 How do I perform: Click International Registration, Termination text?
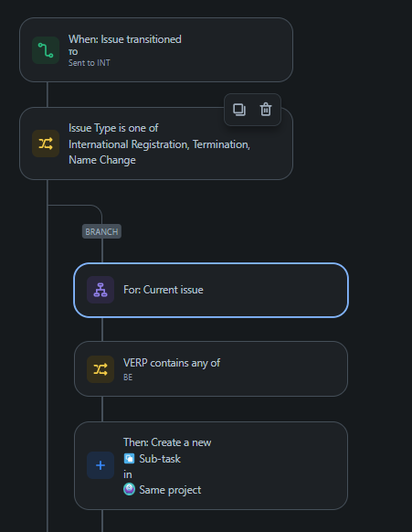tap(159, 144)
